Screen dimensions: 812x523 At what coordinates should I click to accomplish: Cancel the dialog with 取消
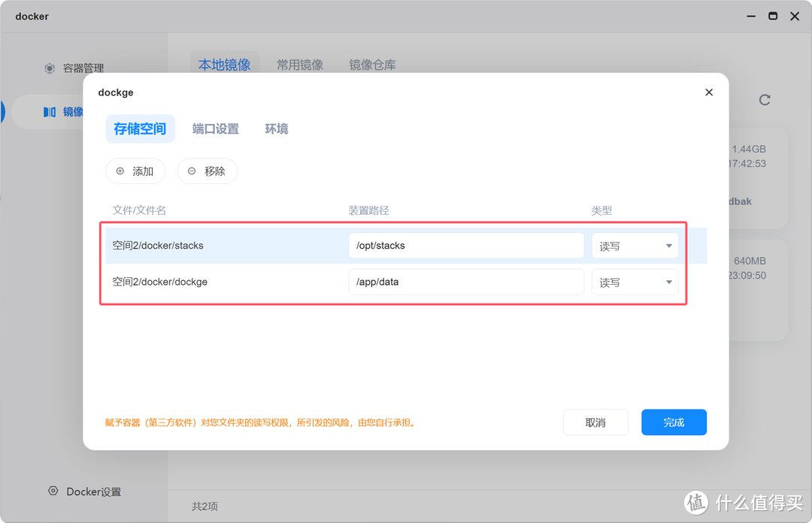[595, 422]
